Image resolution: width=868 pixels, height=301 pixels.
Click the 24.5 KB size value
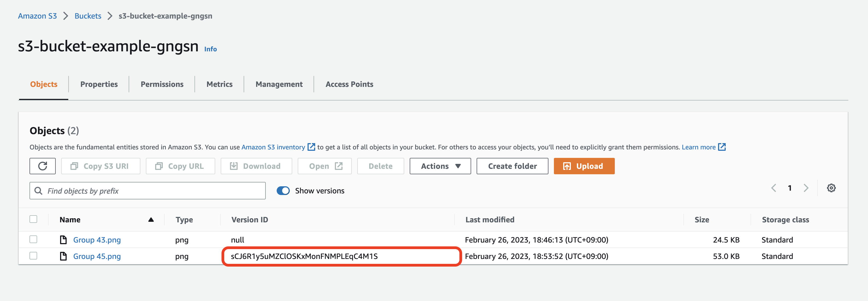point(726,240)
